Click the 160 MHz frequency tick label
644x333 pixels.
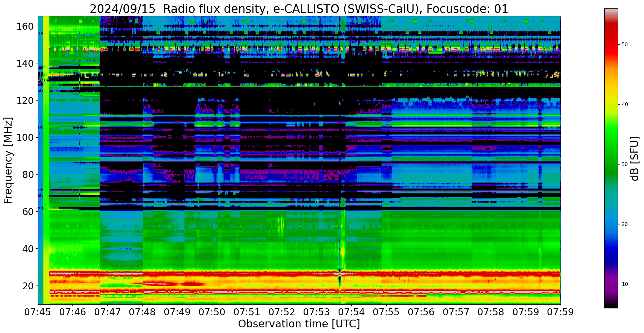click(26, 27)
